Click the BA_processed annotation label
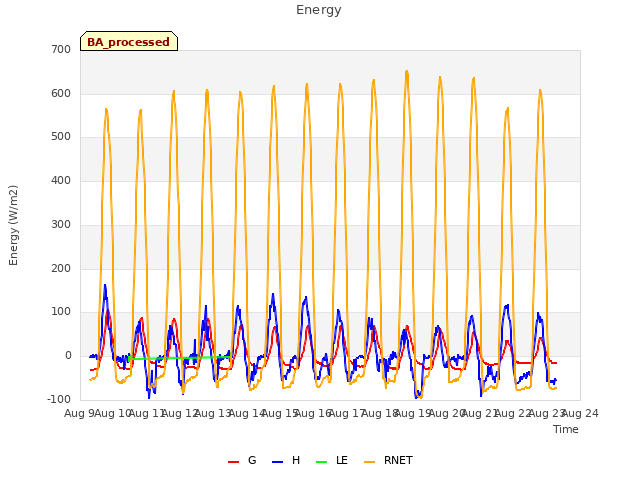This screenshot has height=480, width=640. coord(129,42)
